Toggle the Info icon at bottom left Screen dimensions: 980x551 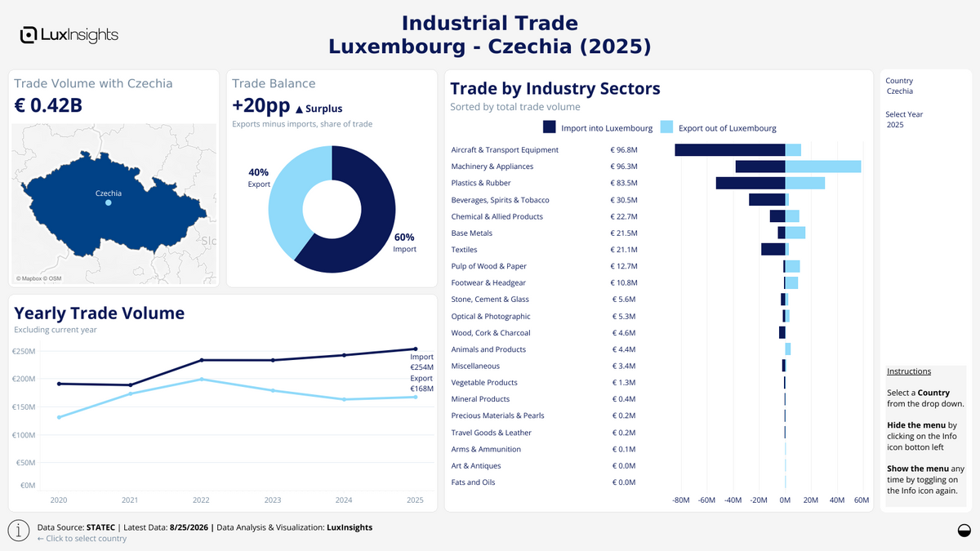20,531
